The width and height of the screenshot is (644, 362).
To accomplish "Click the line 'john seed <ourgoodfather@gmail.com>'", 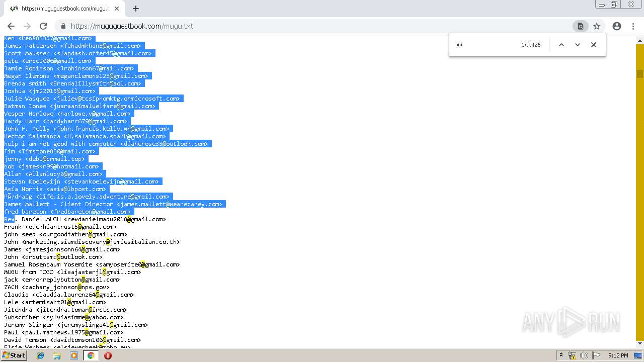I will (x=65, y=234).
